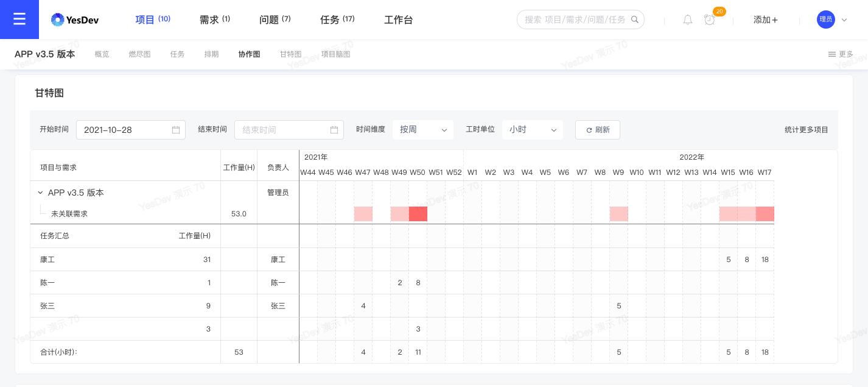This screenshot has width=868, height=387.
Task: Open the notification bell icon
Action: (x=688, y=20)
